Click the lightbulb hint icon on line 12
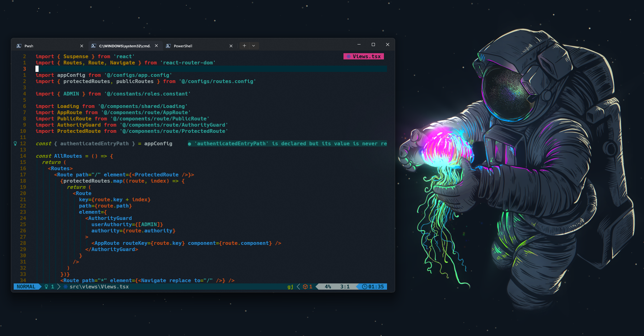This screenshot has height=336, width=644. (15, 143)
